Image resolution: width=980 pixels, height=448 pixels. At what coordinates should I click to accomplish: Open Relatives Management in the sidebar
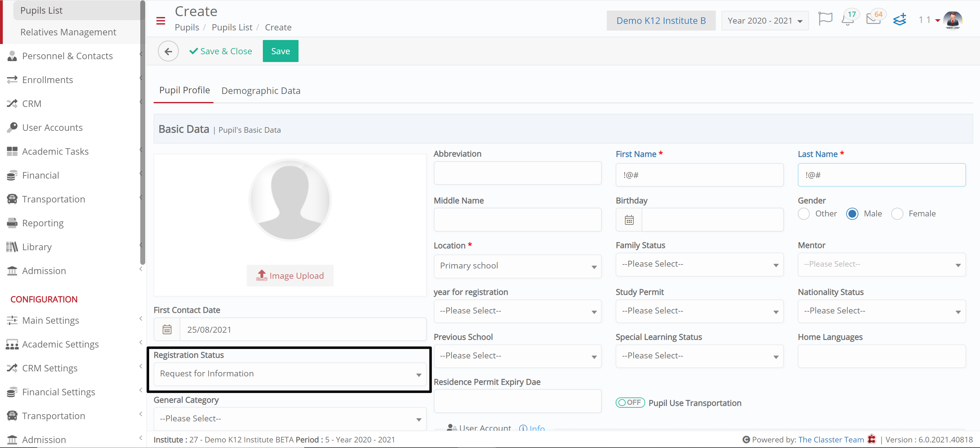(68, 32)
